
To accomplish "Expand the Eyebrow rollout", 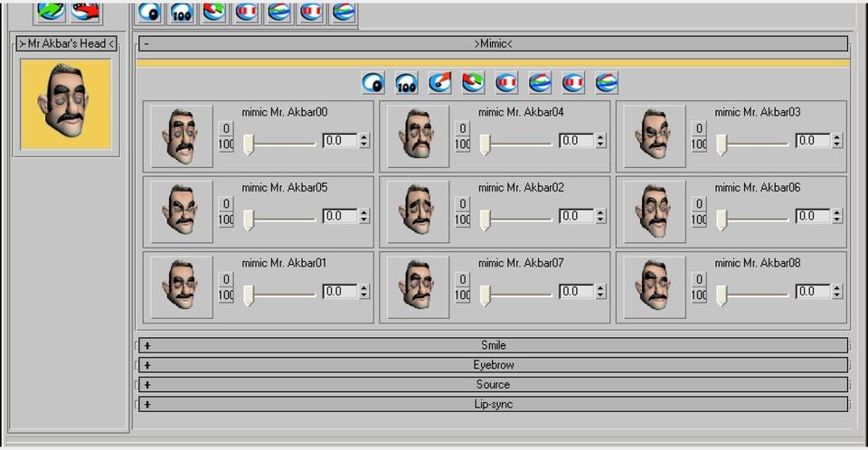I will click(492, 365).
